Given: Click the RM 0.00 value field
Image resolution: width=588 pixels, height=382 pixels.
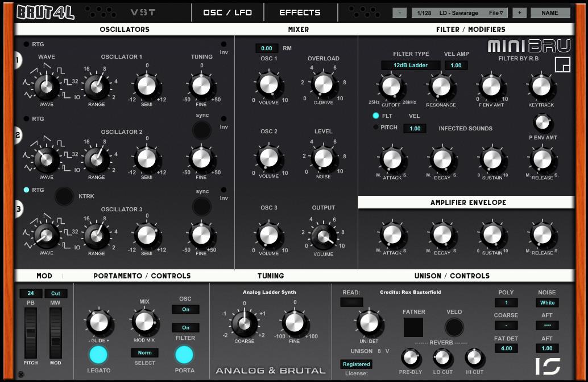Looking at the screenshot, I should pyautogui.click(x=267, y=48).
